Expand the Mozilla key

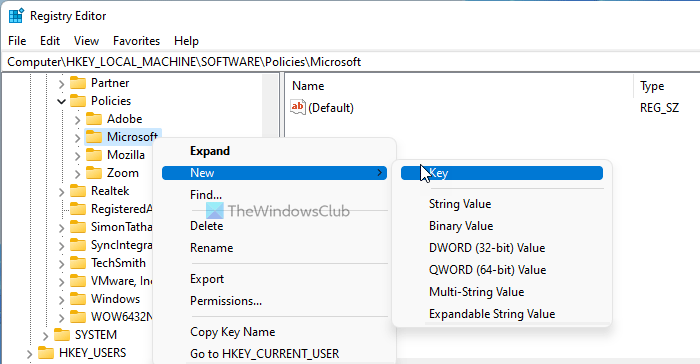[78, 155]
